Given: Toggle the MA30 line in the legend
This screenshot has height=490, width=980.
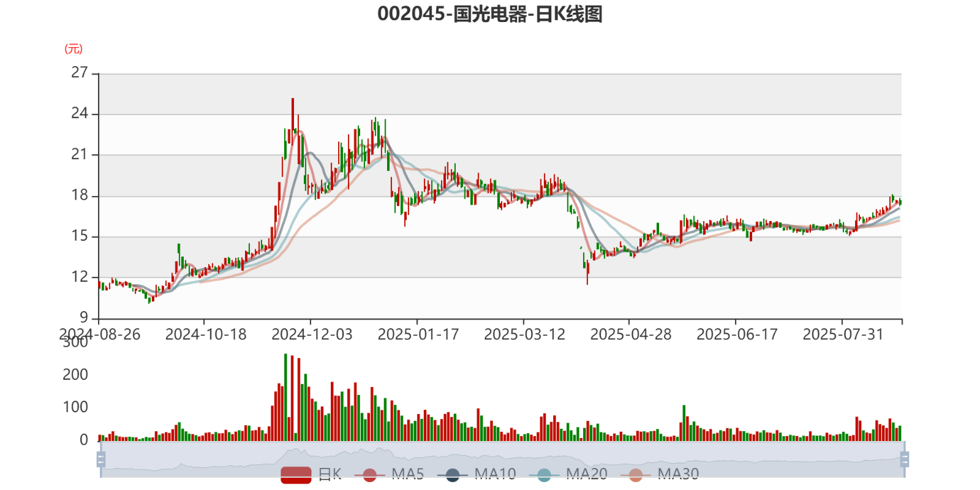Looking at the screenshot, I should 660,475.
